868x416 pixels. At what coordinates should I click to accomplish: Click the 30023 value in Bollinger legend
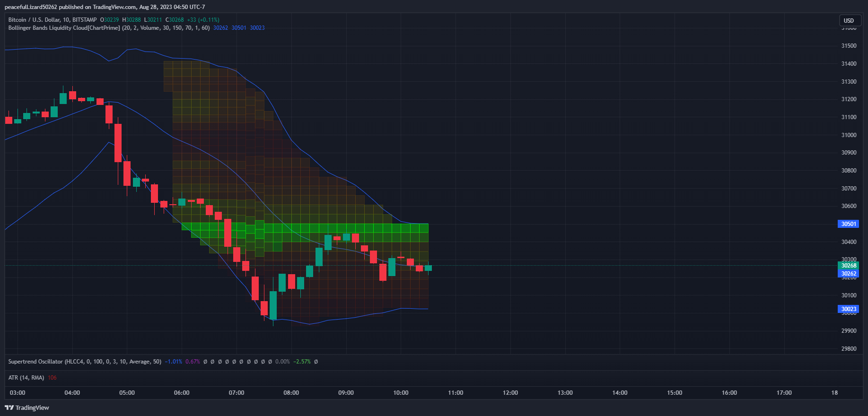pyautogui.click(x=257, y=28)
